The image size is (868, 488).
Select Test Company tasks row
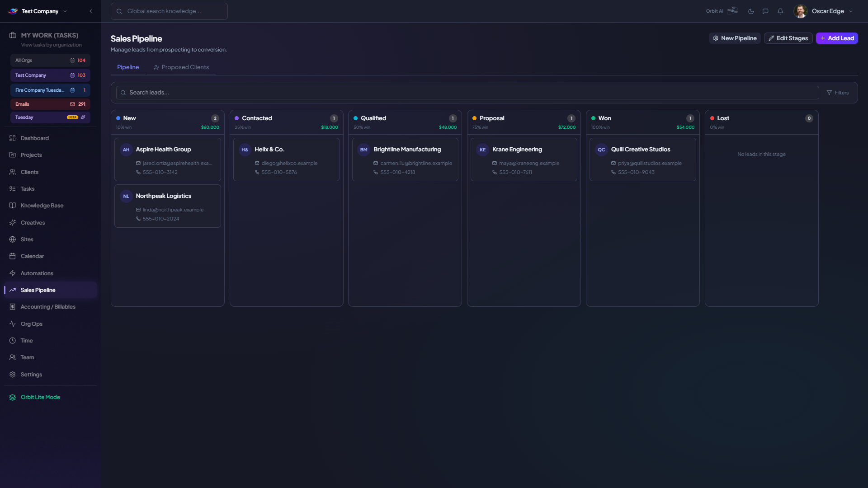(50, 75)
